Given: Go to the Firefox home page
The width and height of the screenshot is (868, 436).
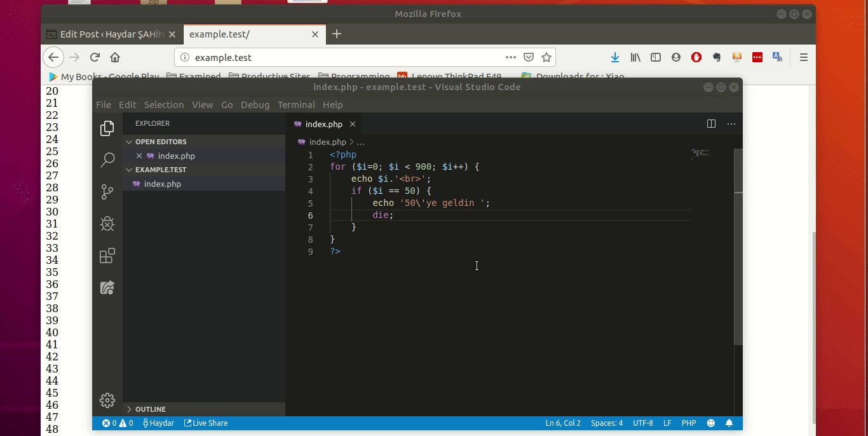Looking at the screenshot, I should pyautogui.click(x=115, y=57).
